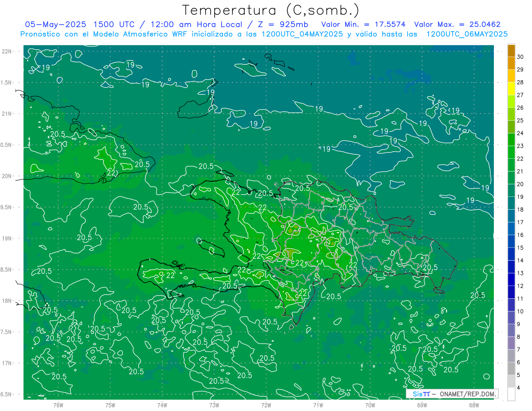Pick the dark orange swatch above legend value 30
The height and width of the screenshot is (411, 532).
click(511, 51)
